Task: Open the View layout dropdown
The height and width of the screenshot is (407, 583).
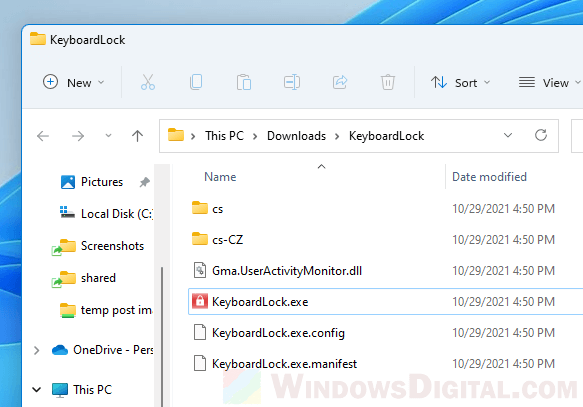Action: click(550, 83)
